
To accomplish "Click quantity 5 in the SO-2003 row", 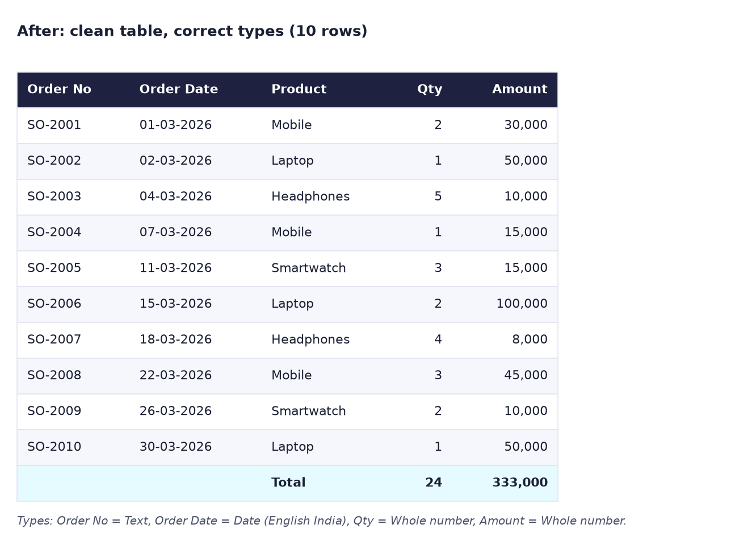I will (x=438, y=197).
